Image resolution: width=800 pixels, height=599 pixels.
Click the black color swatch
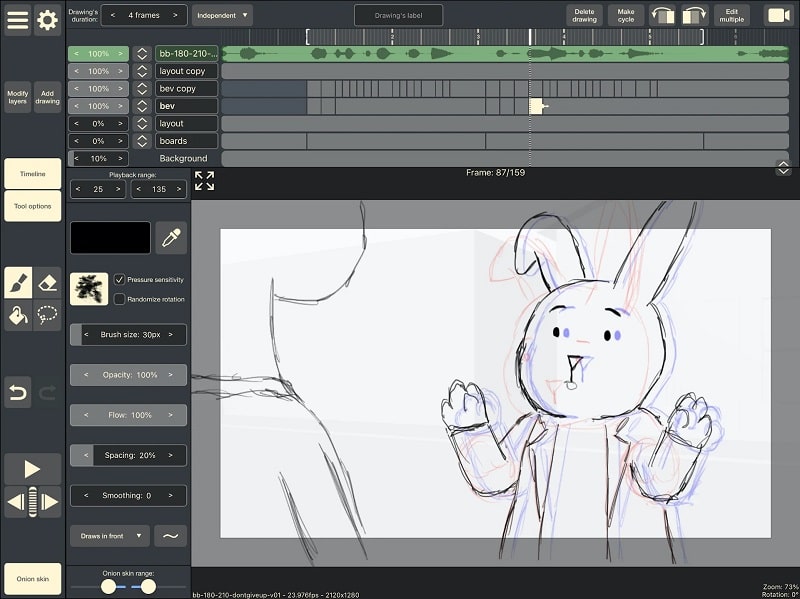point(110,237)
